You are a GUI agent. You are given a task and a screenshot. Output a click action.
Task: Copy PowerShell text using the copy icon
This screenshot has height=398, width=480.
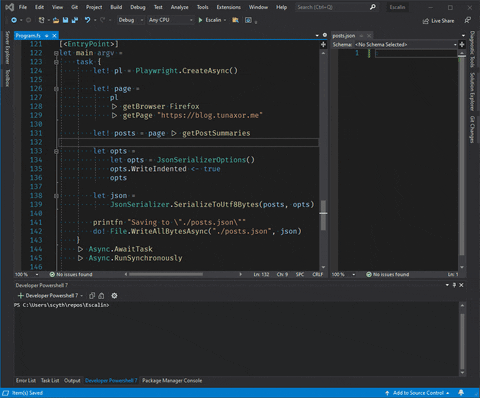click(x=92, y=296)
